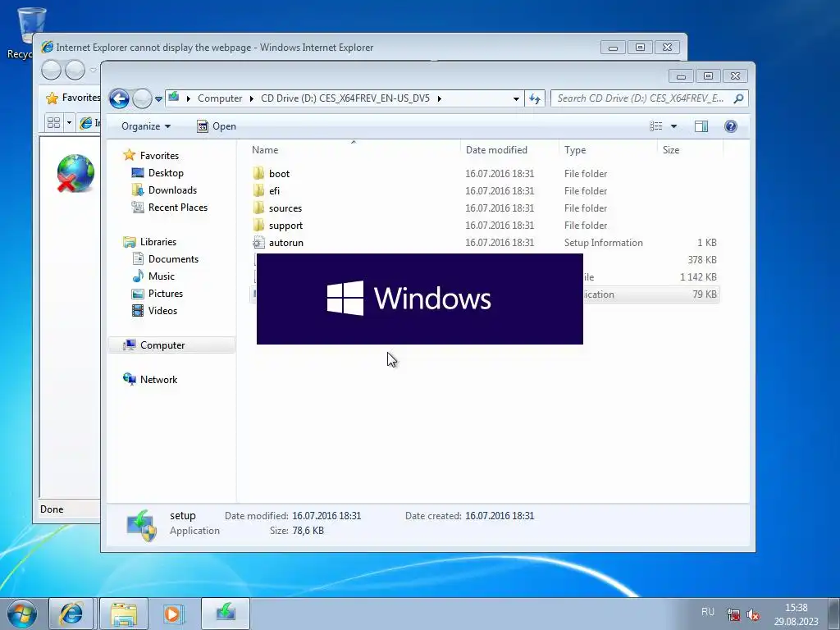Image resolution: width=840 pixels, height=630 pixels.
Task: Click the 1 142 KB size cell
Action: tap(698, 277)
